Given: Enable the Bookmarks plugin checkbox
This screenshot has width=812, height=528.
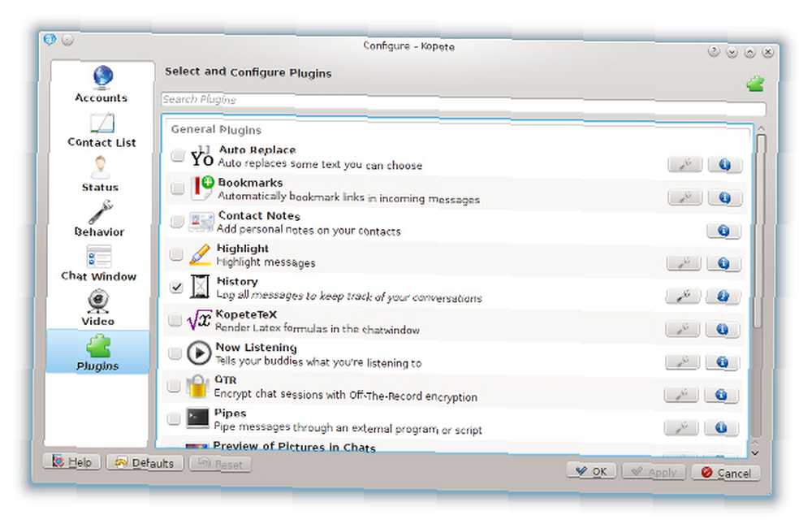Looking at the screenshot, I should [x=177, y=188].
